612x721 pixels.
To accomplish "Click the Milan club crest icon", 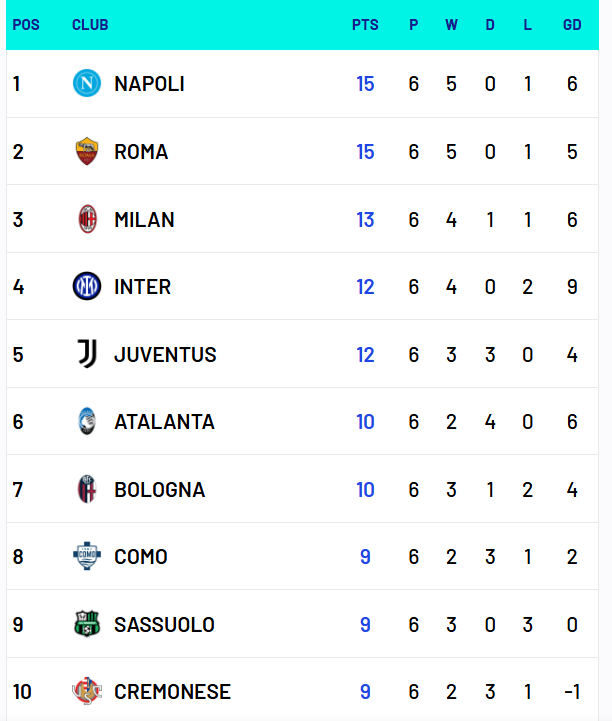I will (x=87, y=219).
